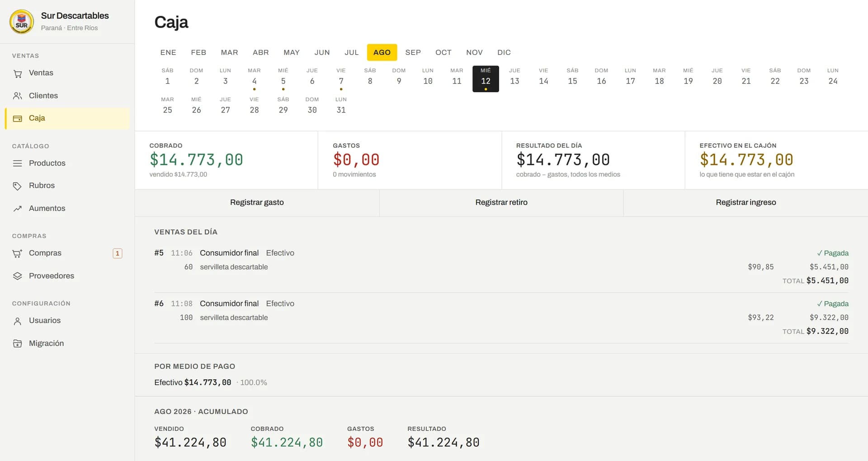Click the accumulated Vendido $41.224,80 value
The image size is (868, 461).
pyautogui.click(x=190, y=442)
